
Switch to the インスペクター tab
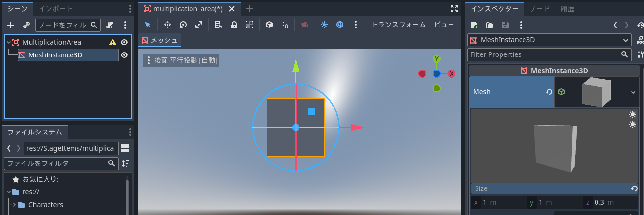494,9
